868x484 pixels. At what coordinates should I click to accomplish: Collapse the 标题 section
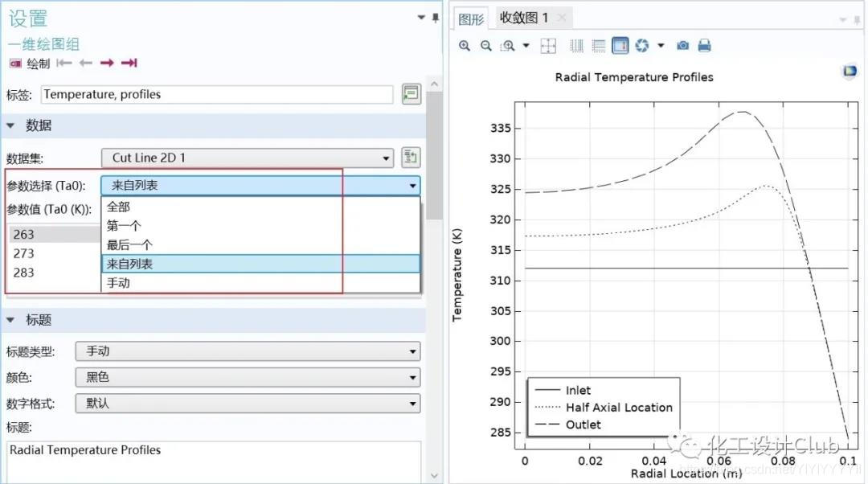pyautogui.click(x=10, y=320)
